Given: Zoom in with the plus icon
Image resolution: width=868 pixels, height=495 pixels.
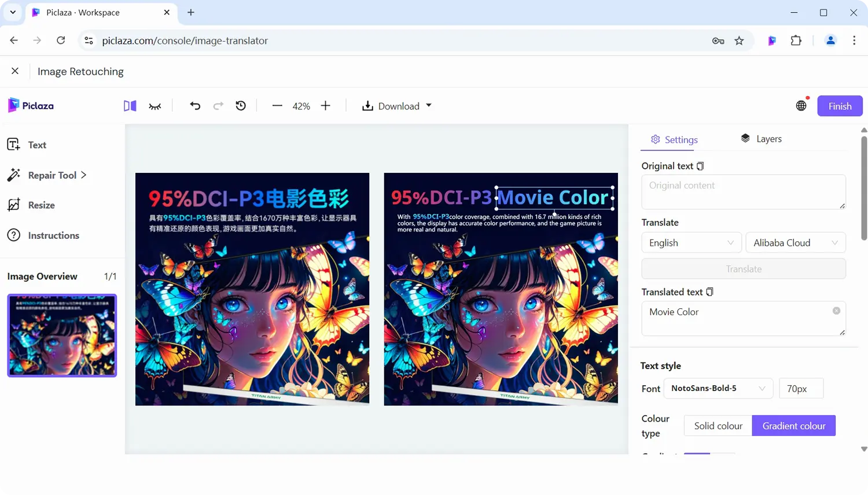Looking at the screenshot, I should click(326, 106).
